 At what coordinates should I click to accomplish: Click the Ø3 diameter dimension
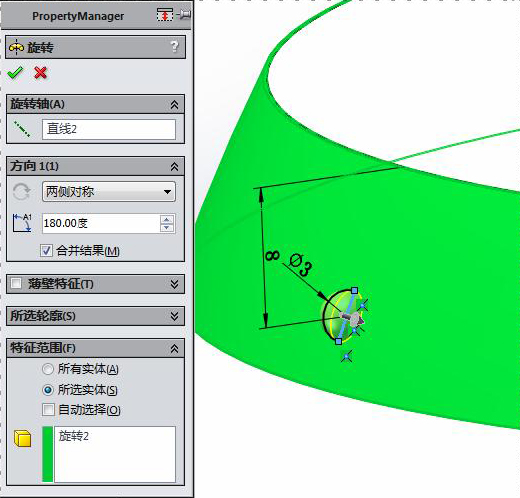[x=301, y=265]
